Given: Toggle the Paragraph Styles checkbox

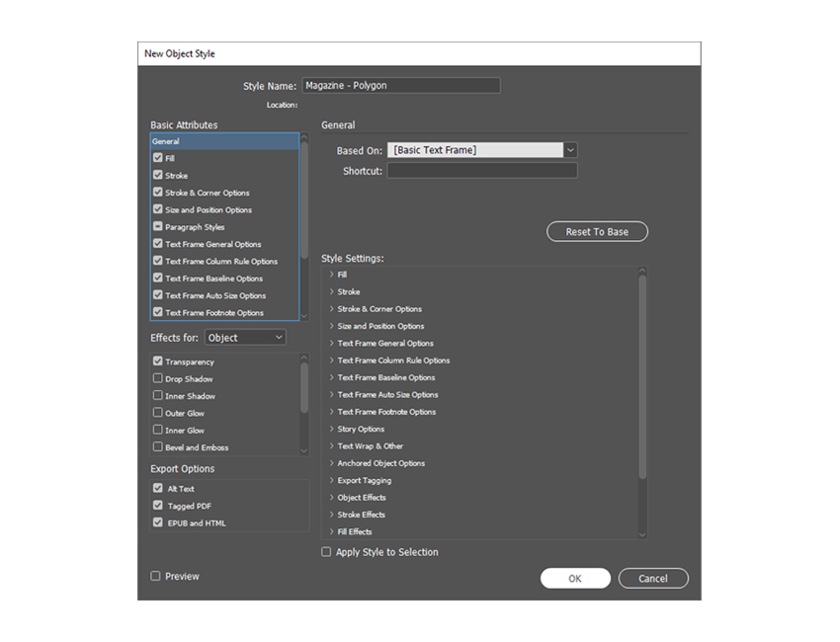Looking at the screenshot, I should 157,226.
